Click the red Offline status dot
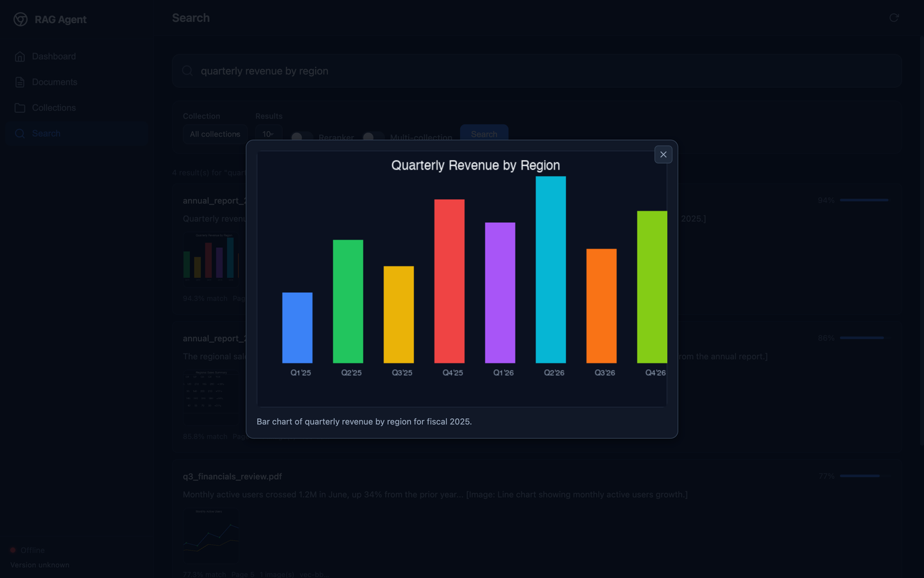924x578 pixels. pyautogui.click(x=13, y=550)
